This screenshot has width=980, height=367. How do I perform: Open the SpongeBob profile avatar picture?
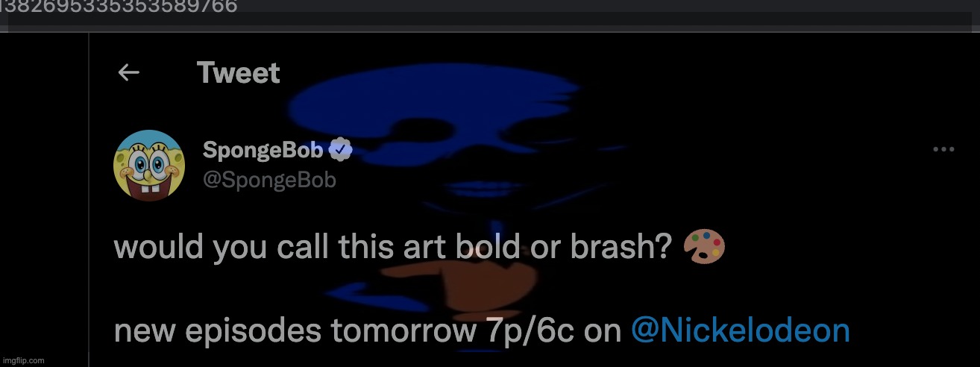(x=149, y=166)
